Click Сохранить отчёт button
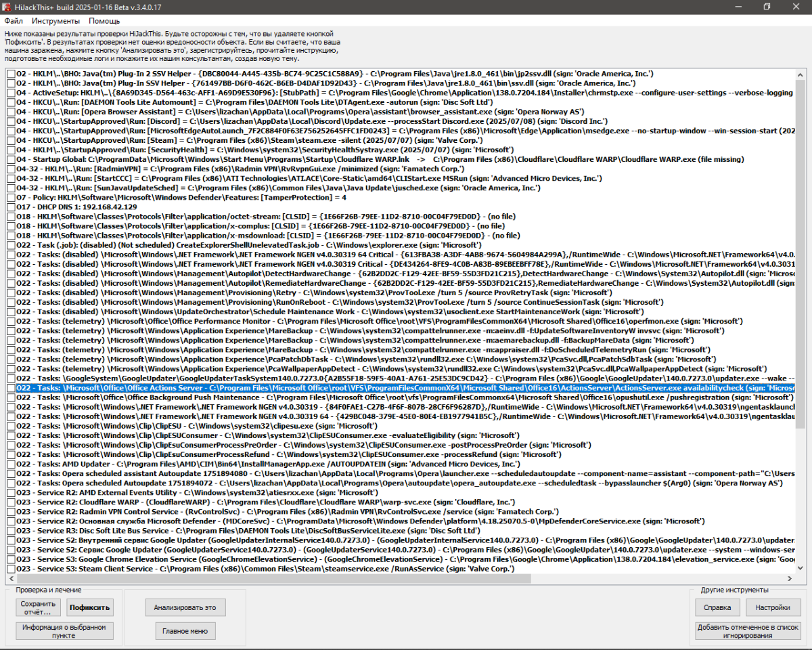812x650 pixels. tap(39, 607)
